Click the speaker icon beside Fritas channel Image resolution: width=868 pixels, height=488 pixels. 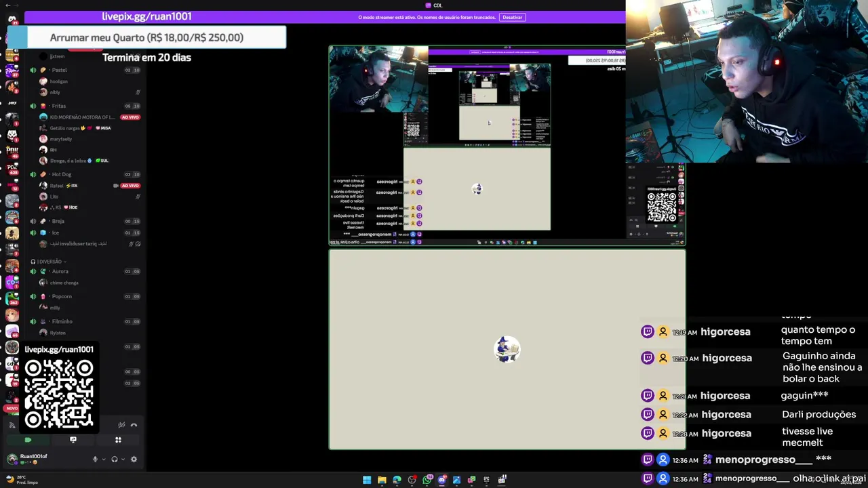coord(33,106)
